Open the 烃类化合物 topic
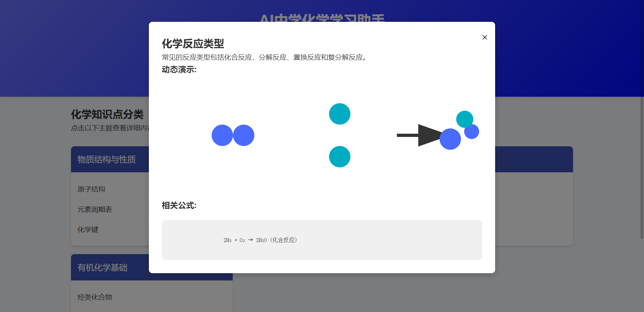Viewport: 644px width, 312px height. (95, 297)
